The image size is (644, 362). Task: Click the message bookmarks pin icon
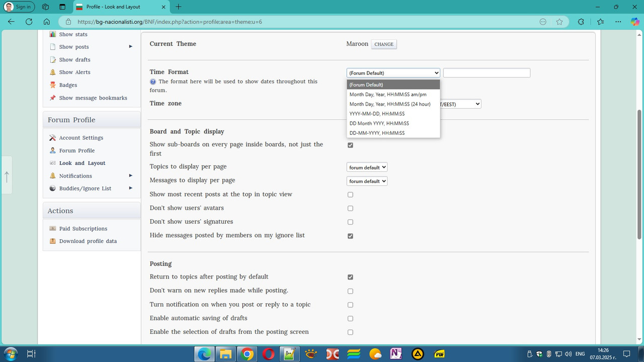click(53, 98)
